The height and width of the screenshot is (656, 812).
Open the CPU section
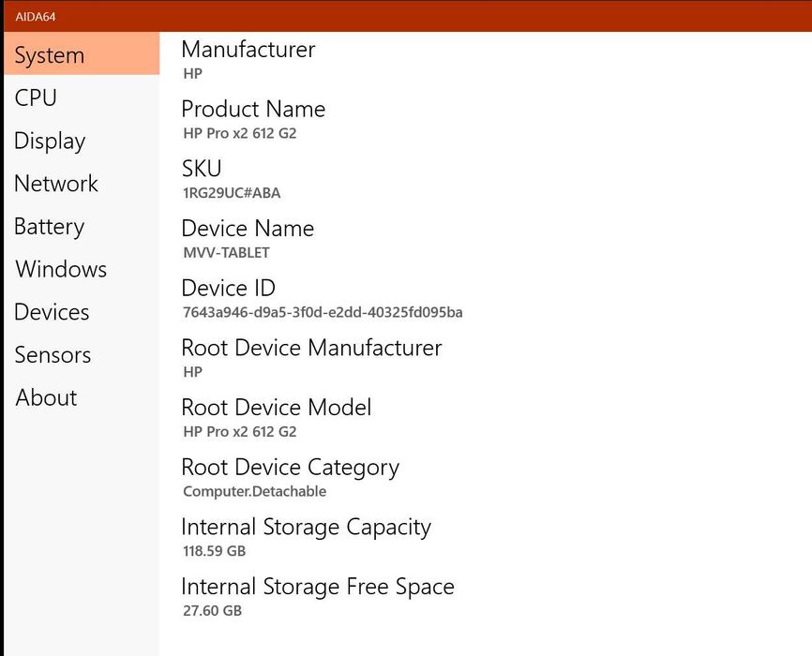click(x=82, y=97)
